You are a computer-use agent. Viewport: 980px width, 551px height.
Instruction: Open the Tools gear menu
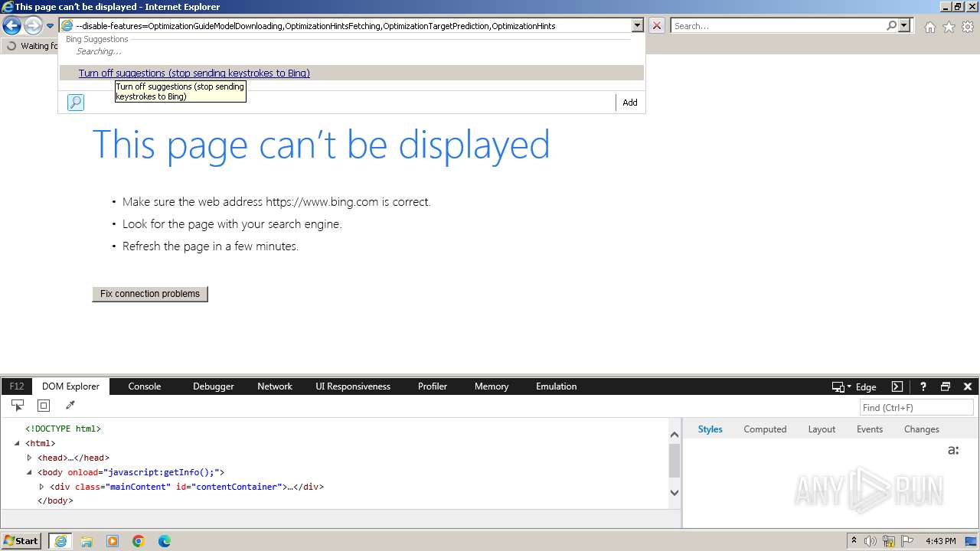click(x=968, y=27)
